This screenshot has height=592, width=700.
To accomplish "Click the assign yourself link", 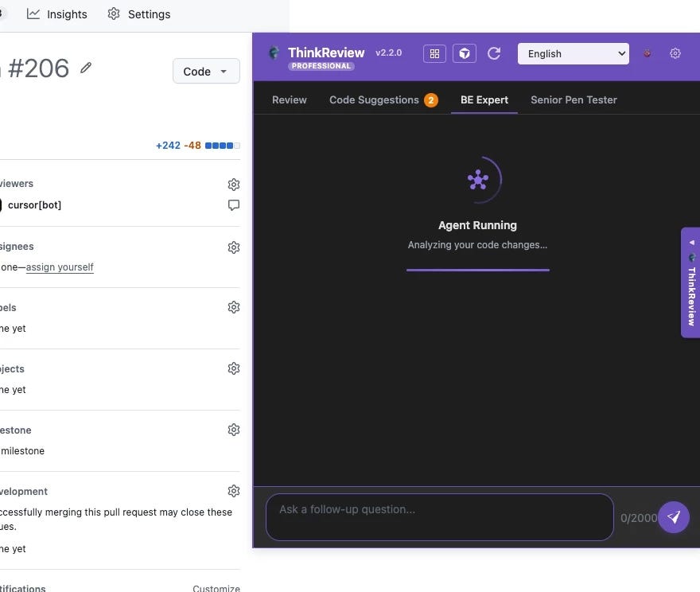I will click(59, 267).
